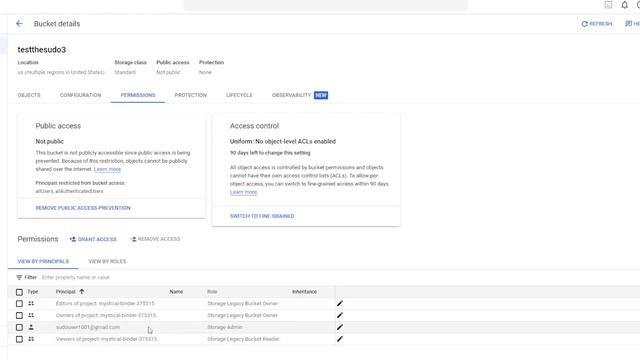Click Learn more link in Access control card
Screen dimensions: 640x360
(x=243, y=192)
